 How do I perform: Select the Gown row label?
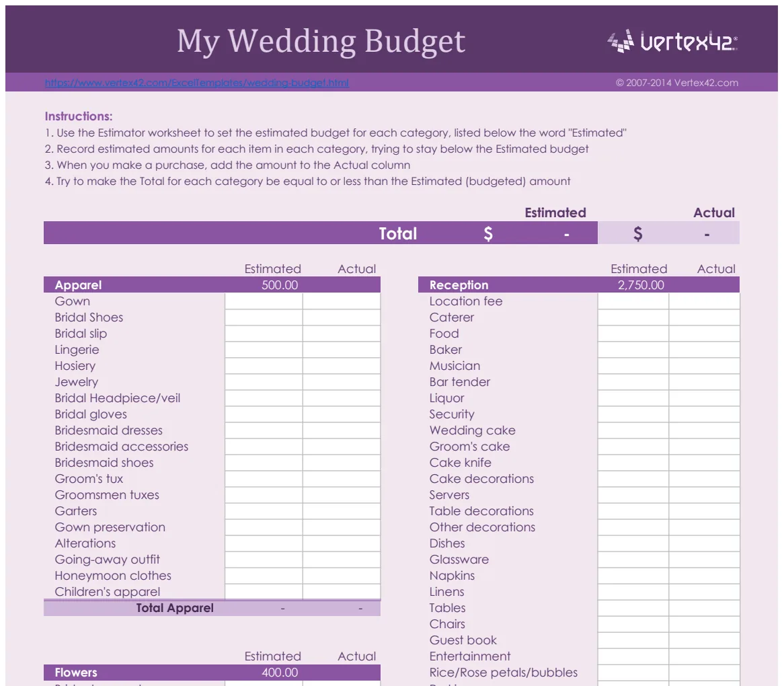[x=73, y=301]
